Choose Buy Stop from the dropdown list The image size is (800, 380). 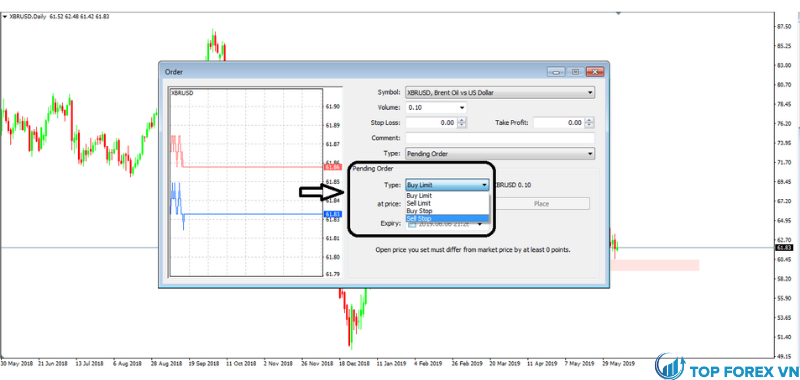point(447,210)
